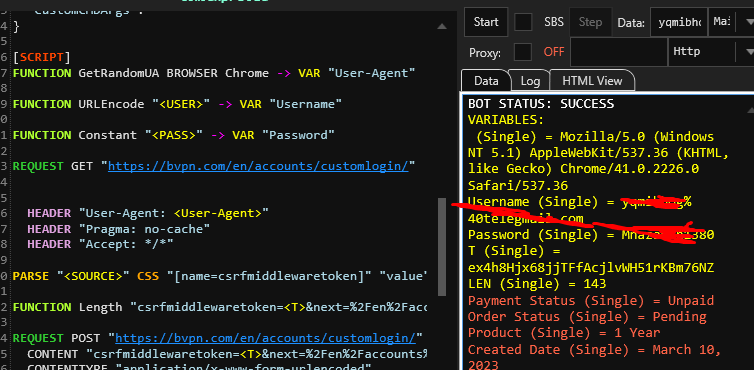Click the Safari/537.36 user agent line
Screen dimensions: 754x370
[518, 186]
